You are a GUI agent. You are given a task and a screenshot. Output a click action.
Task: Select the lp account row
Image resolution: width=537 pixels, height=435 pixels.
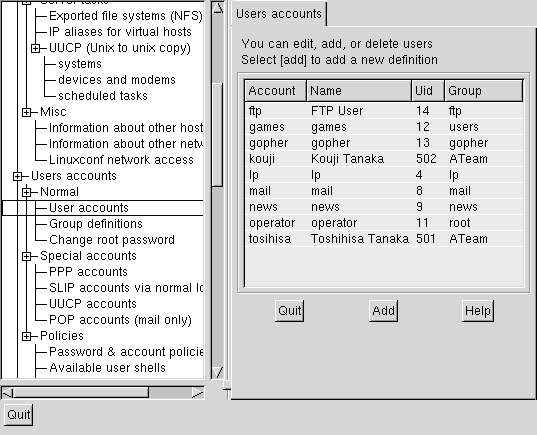pos(384,175)
